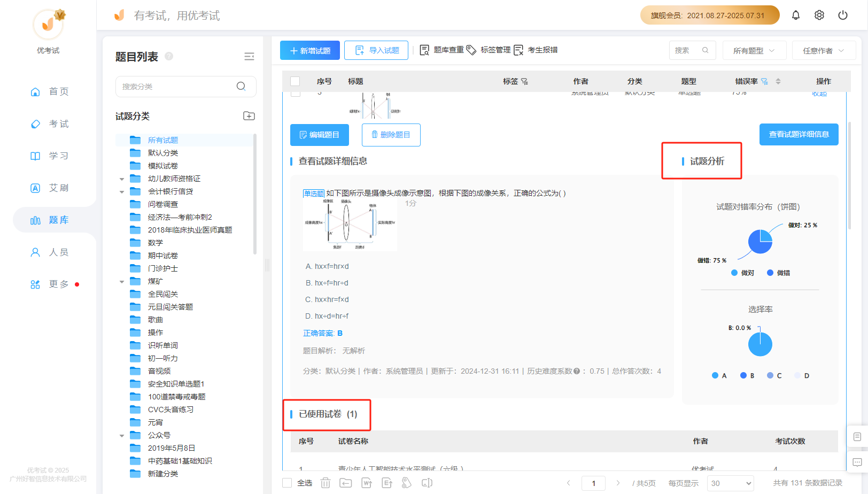868x494 pixels.
Task: Expand 会计银行信贷 category
Action: tap(122, 192)
